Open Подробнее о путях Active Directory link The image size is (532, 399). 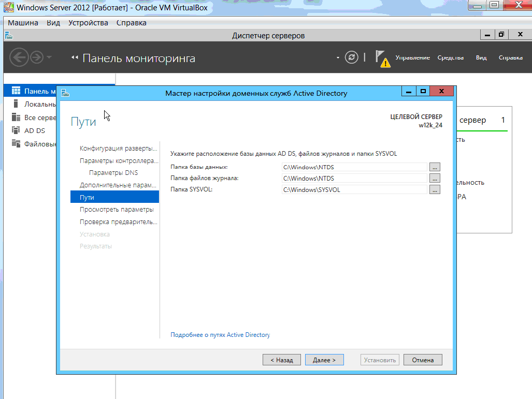[x=220, y=335]
